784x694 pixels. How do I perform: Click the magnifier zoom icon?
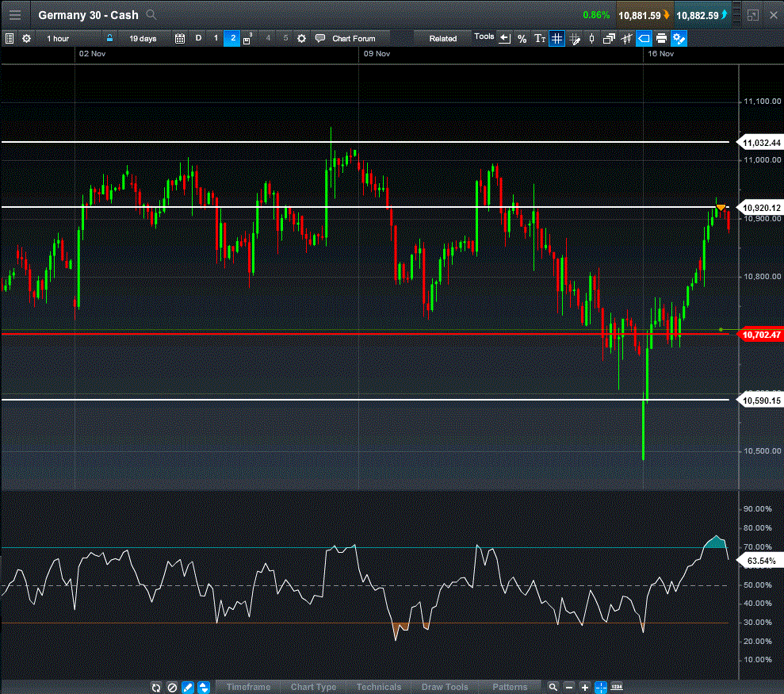pos(553,688)
